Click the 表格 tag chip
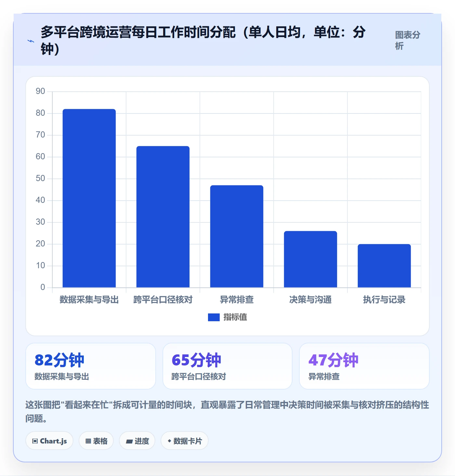The width and height of the screenshot is (455, 476). (96, 441)
